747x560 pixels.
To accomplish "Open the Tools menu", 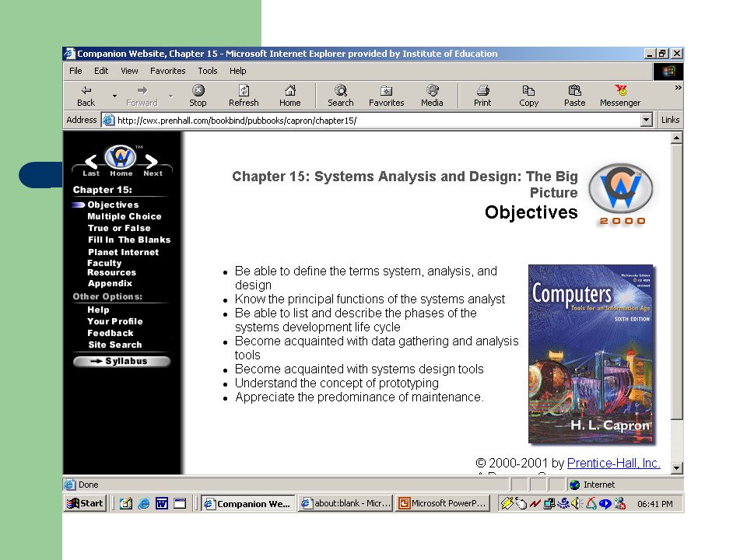I will point(208,71).
